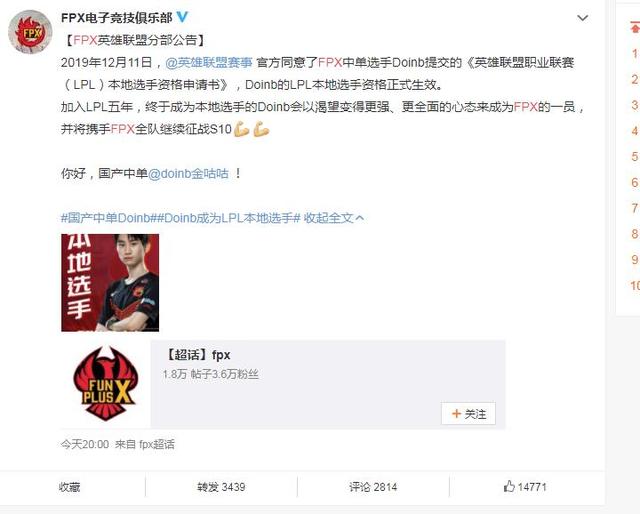Follow the fpx super topic
Viewport: 640px width, 514px height.
[x=468, y=414]
